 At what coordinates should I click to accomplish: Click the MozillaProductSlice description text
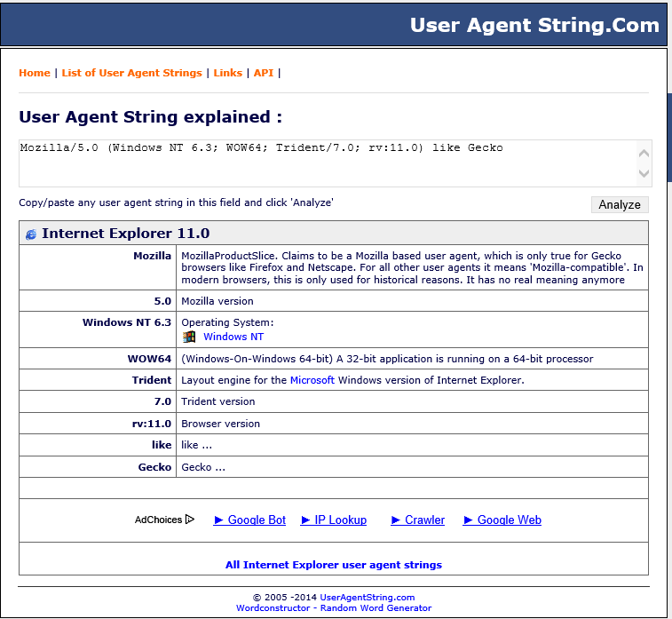[x=412, y=267]
